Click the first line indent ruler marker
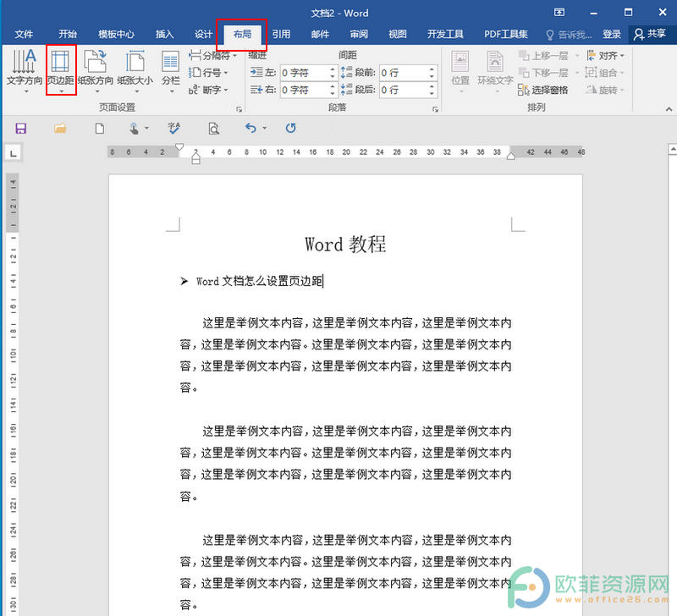This screenshot has height=616, width=677. click(179, 146)
